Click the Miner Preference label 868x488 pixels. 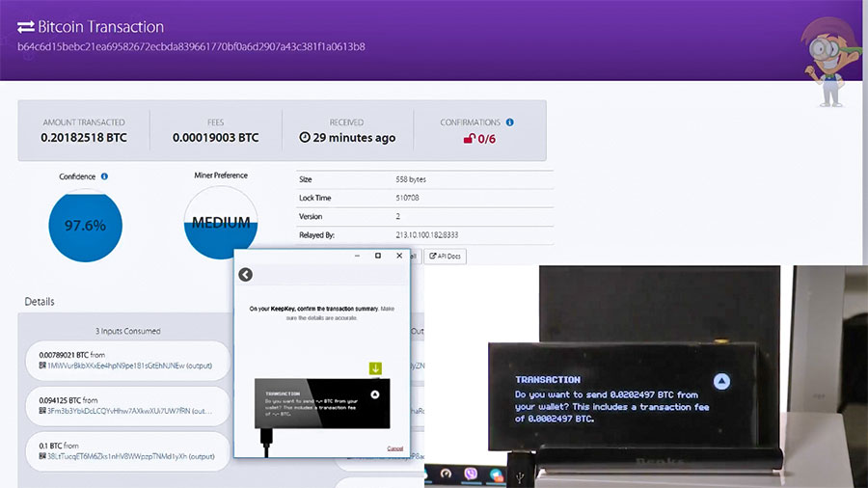click(221, 176)
